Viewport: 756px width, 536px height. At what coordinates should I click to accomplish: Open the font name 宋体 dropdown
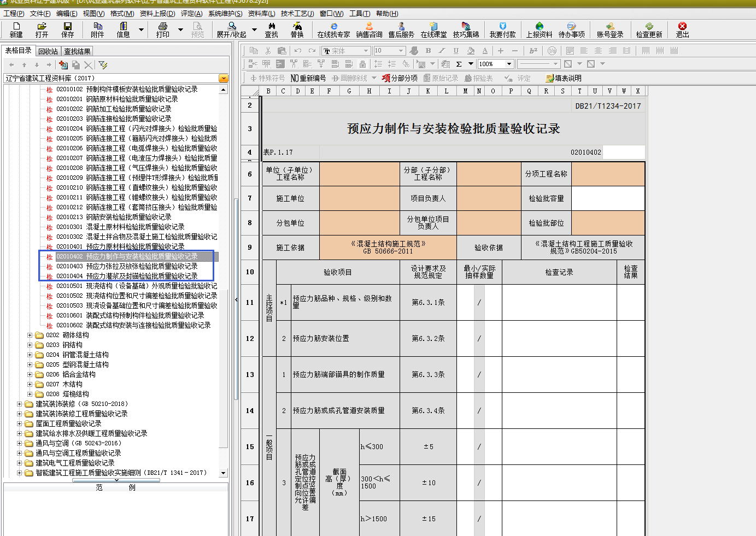[366, 51]
